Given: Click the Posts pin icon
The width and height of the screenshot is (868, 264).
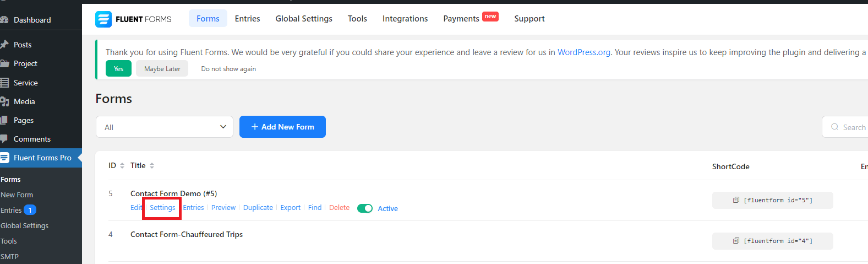Looking at the screenshot, I should tap(4, 45).
